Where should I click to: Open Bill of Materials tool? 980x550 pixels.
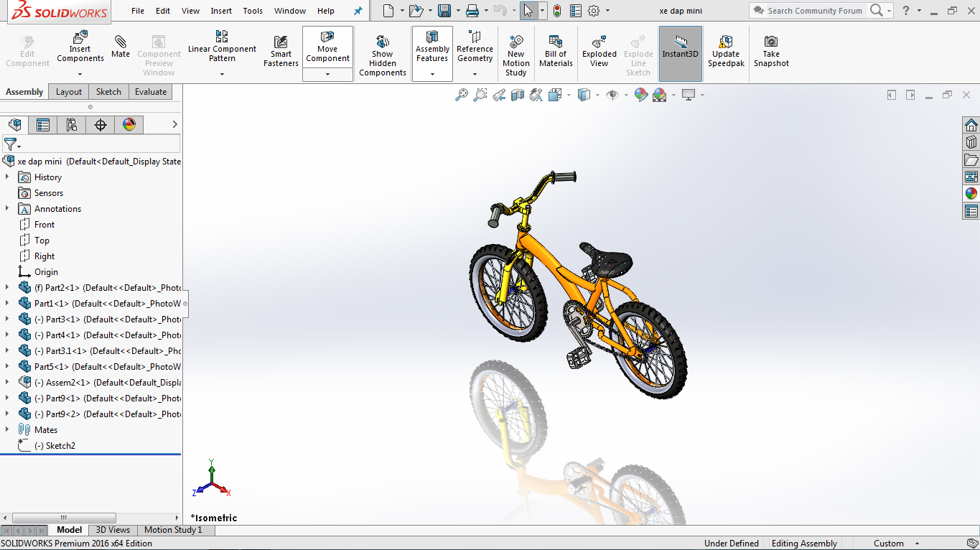pyautogui.click(x=556, y=51)
